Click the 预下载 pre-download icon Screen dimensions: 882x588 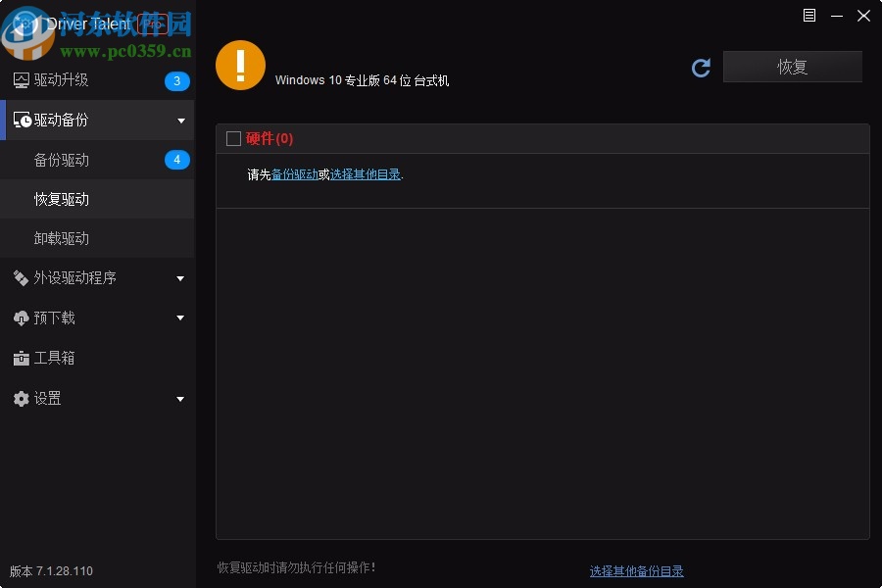(x=22, y=318)
